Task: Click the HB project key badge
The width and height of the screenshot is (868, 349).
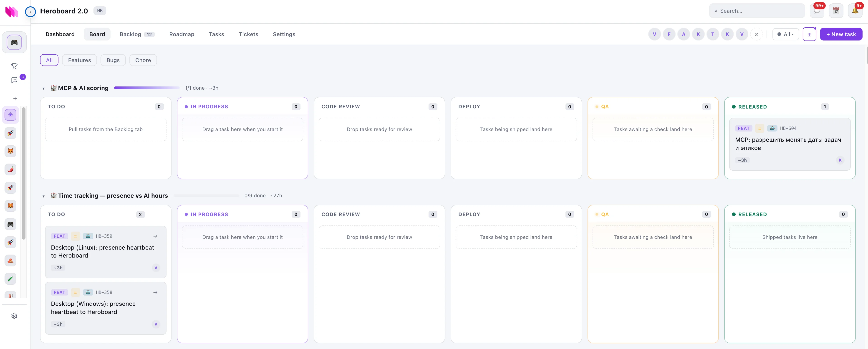Action: (x=100, y=11)
